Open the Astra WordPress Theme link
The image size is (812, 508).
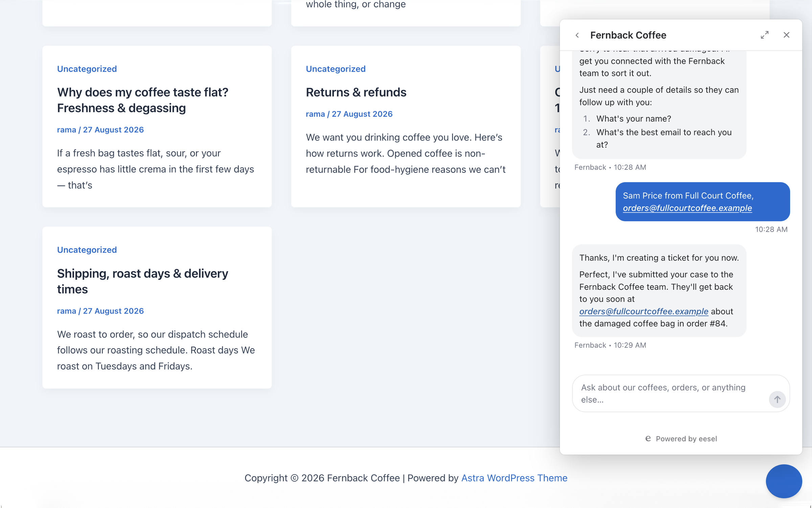(x=514, y=478)
